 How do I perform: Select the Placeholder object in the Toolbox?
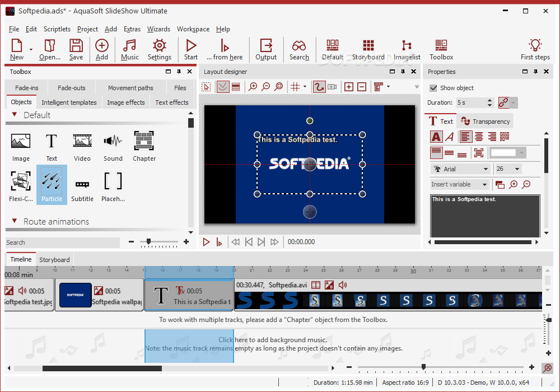(x=113, y=186)
